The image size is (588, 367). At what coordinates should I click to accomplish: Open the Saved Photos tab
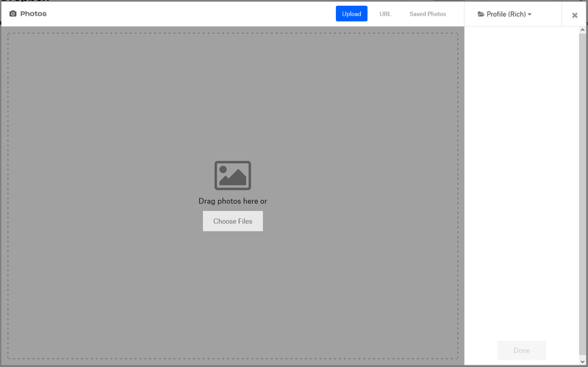[x=428, y=14]
